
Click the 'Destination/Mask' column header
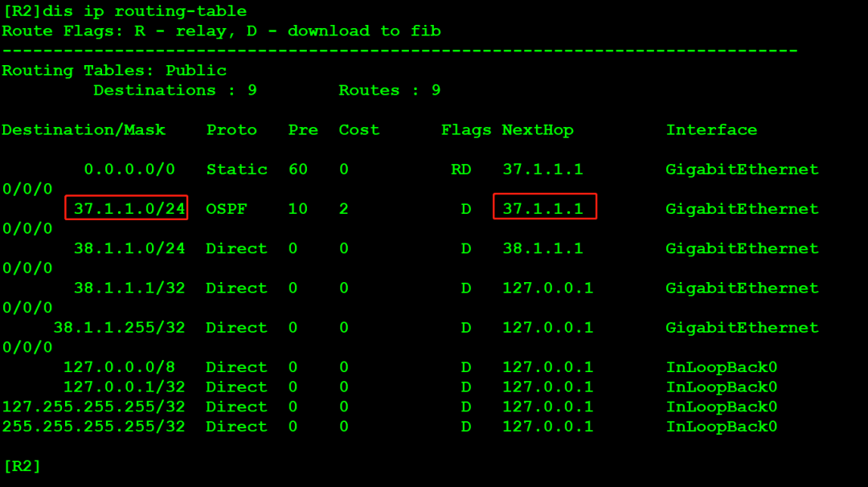click(84, 130)
